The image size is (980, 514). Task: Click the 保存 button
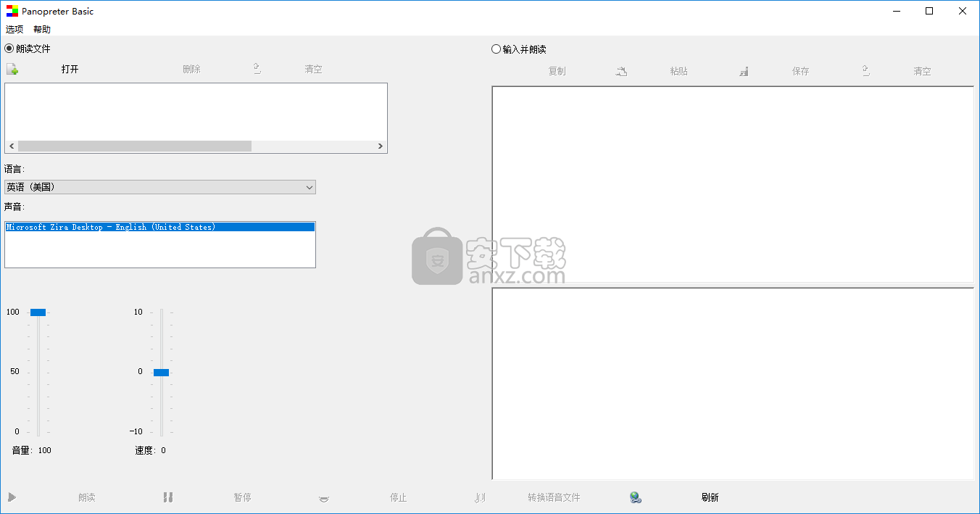(800, 71)
